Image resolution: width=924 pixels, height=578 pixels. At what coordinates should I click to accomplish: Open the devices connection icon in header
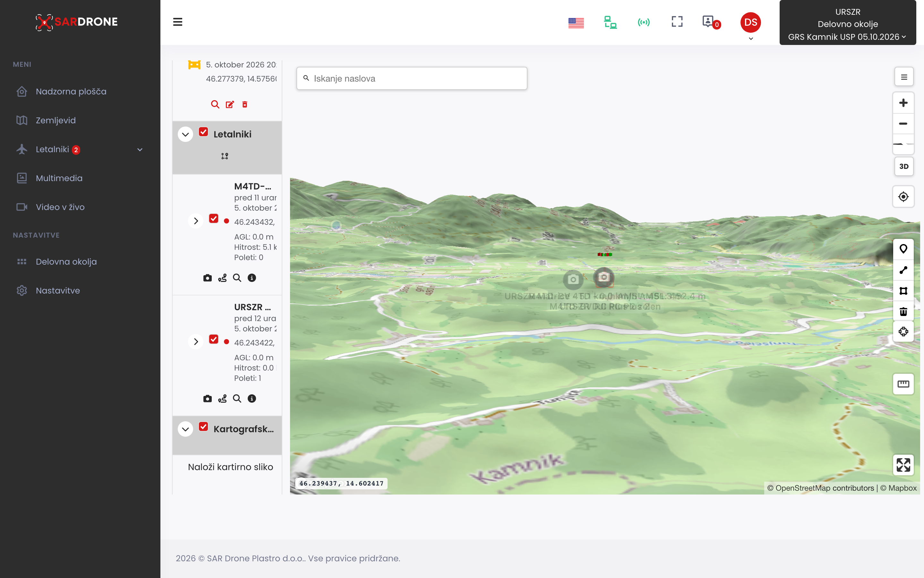[610, 22]
